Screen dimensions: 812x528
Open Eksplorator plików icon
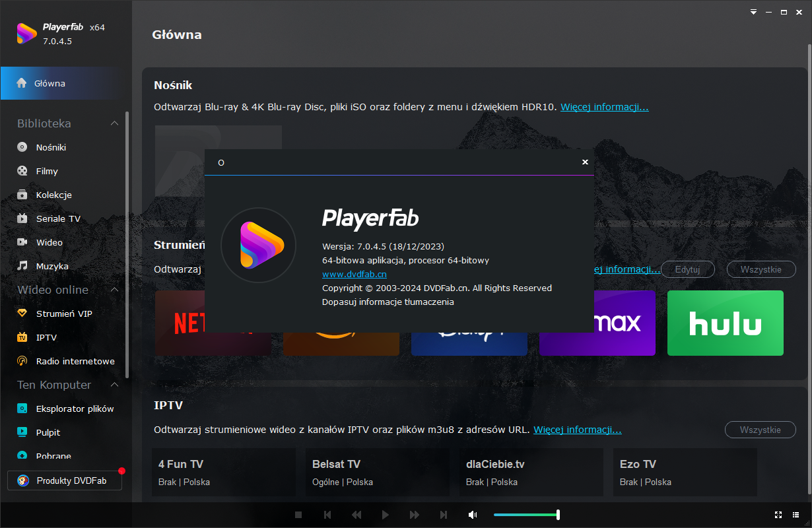click(22, 409)
